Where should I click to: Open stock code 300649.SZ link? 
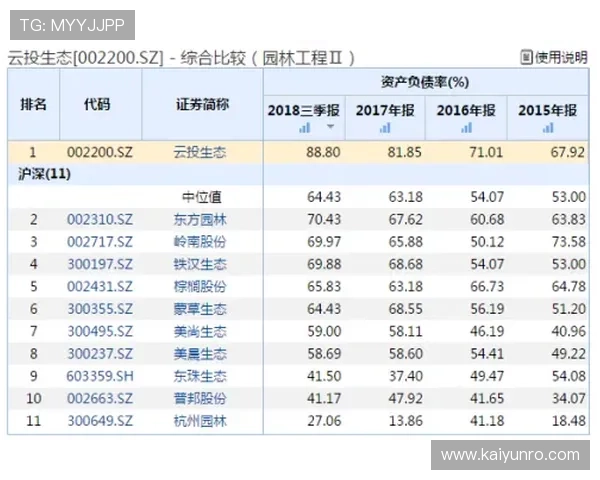coord(100,421)
